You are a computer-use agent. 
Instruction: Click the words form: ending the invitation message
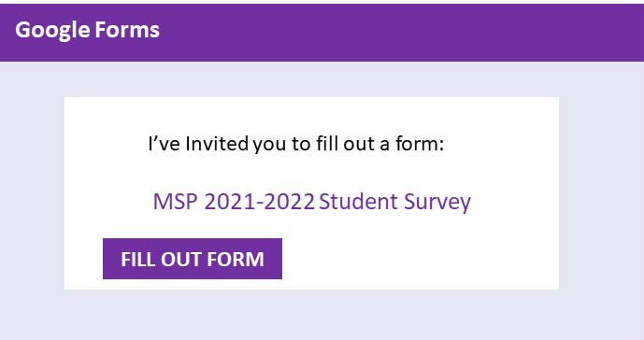[420, 144]
